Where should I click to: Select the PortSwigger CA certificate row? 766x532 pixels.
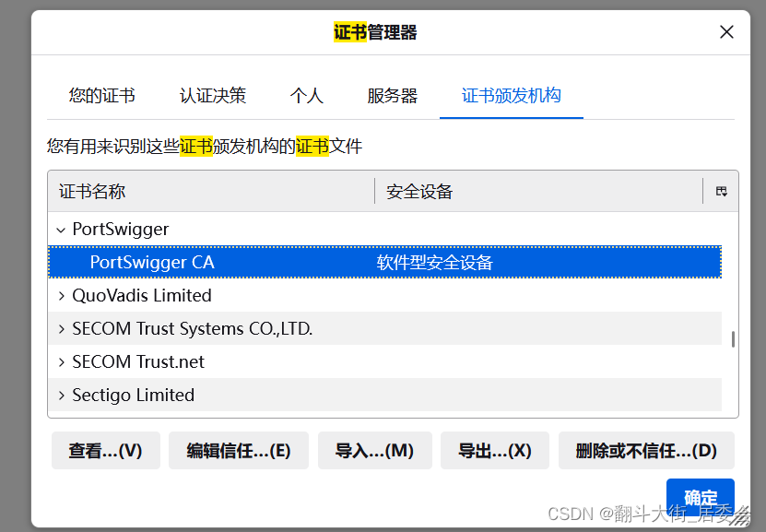(384, 263)
